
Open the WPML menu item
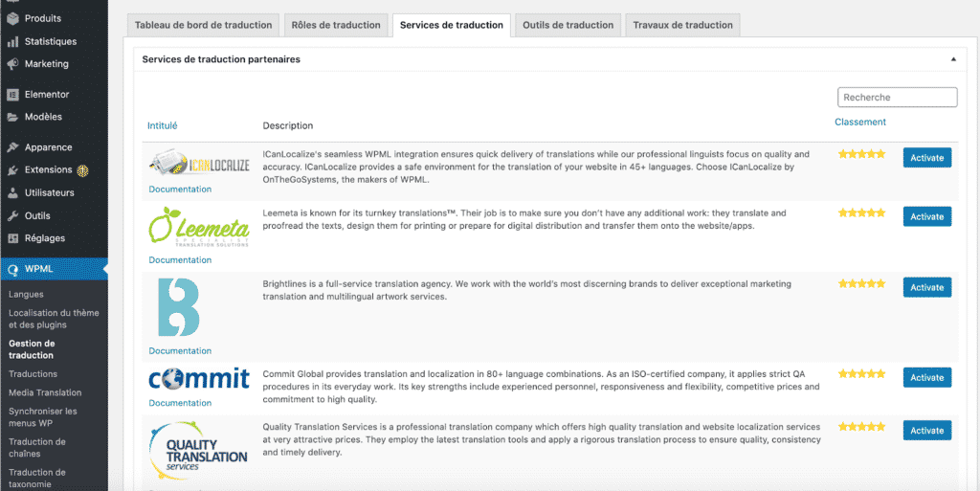pyautogui.click(x=54, y=269)
